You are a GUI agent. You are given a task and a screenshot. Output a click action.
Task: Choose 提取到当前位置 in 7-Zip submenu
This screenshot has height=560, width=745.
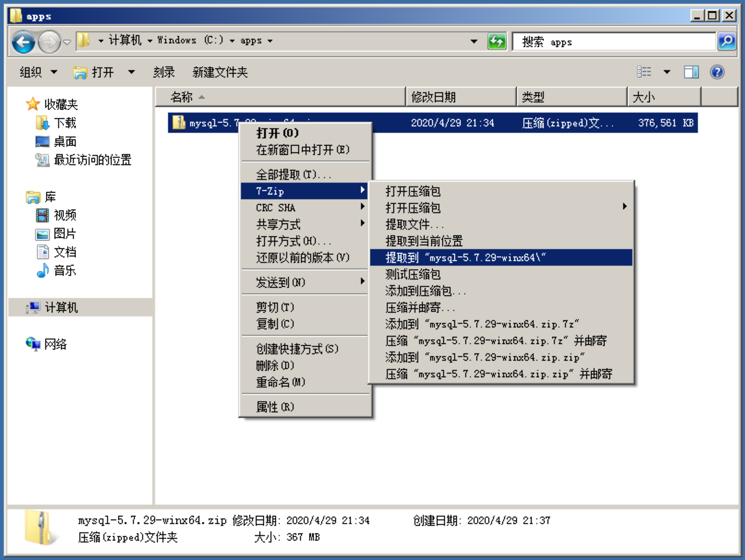tap(501, 241)
